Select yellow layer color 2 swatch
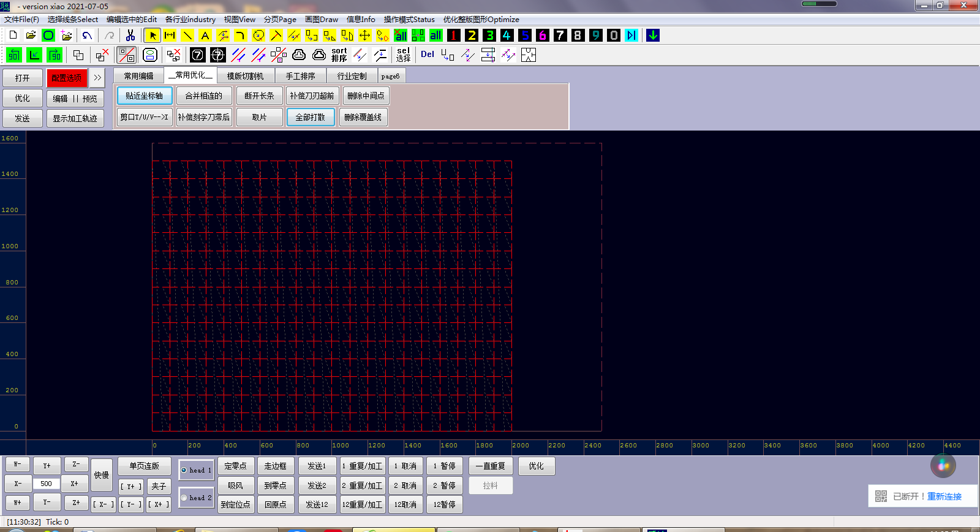980x532 pixels. 472,36
